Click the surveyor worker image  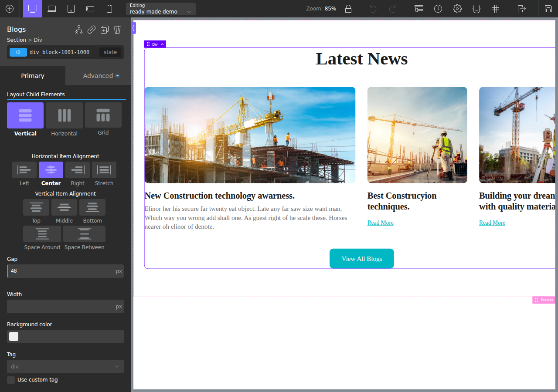click(x=417, y=135)
